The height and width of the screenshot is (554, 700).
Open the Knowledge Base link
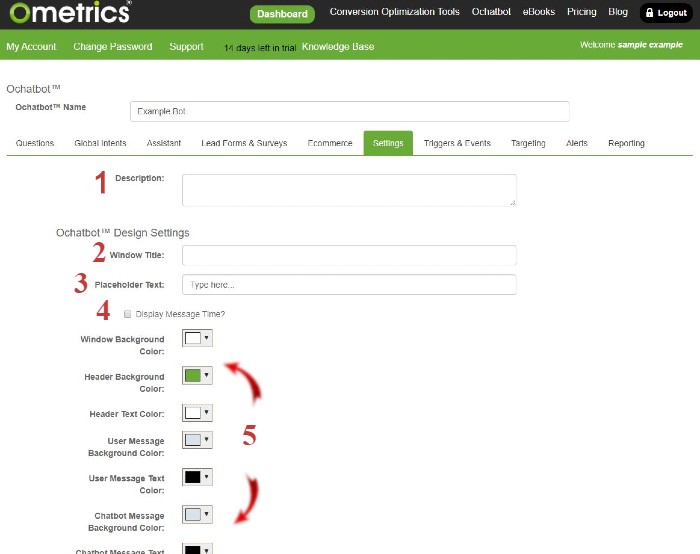tap(338, 46)
